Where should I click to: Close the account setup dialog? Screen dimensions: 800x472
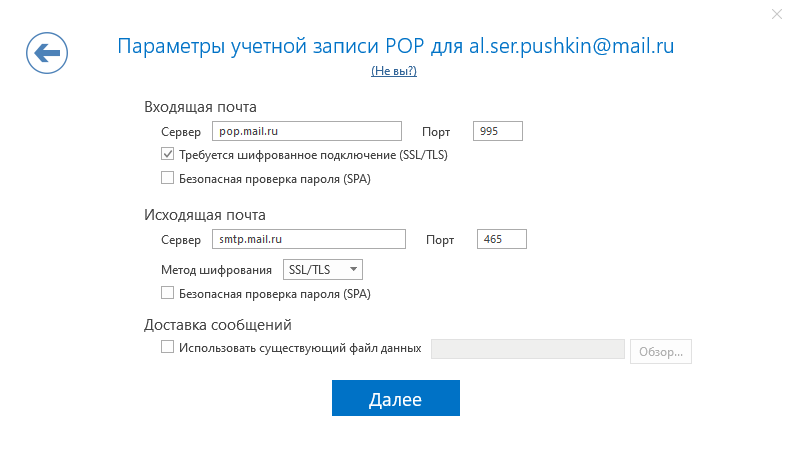777,14
